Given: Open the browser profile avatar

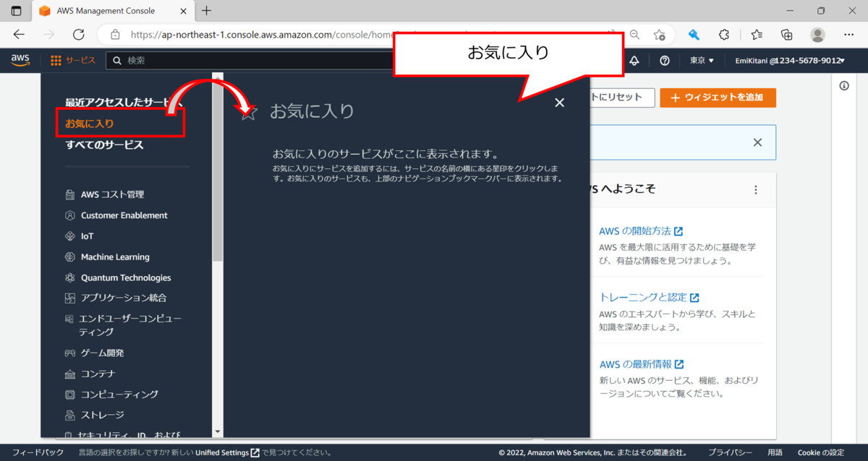Looking at the screenshot, I should pos(818,35).
